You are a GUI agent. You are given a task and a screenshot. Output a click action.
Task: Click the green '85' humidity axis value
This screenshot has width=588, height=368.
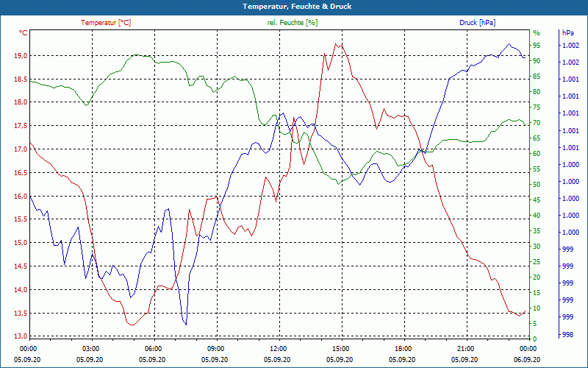537,77
